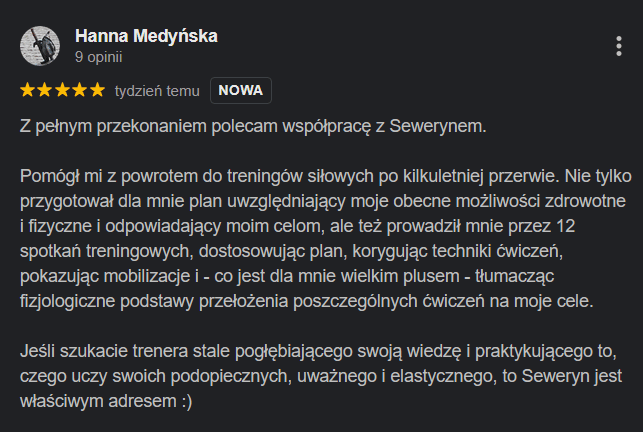
Task: Click the third rating star
Action: [x=62, y=90]
